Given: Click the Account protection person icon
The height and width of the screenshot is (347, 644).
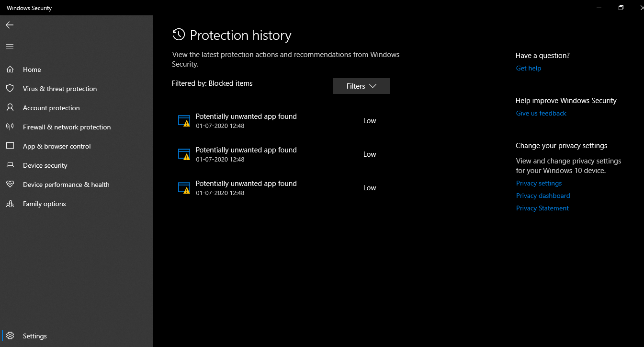Looking at the screenshot, I should coord(10,108).
